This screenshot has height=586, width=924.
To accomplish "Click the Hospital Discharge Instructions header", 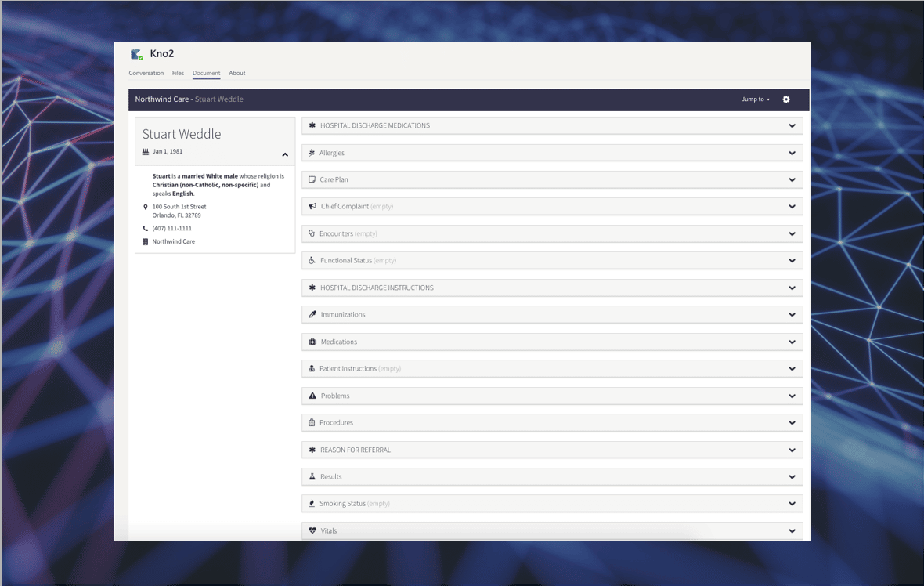I will [377, 288].
